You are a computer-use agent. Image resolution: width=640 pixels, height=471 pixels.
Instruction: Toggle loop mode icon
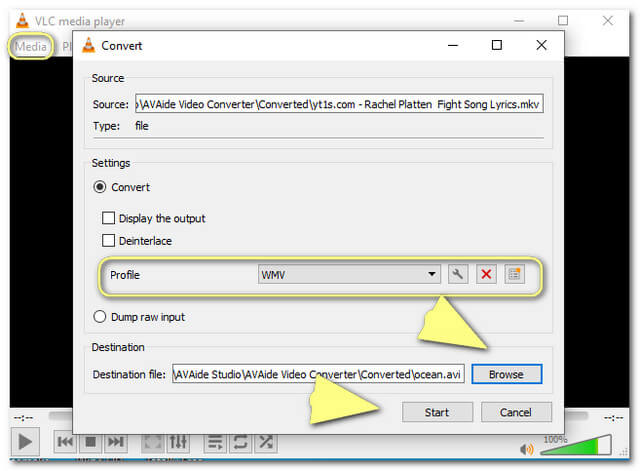(240, 442)
